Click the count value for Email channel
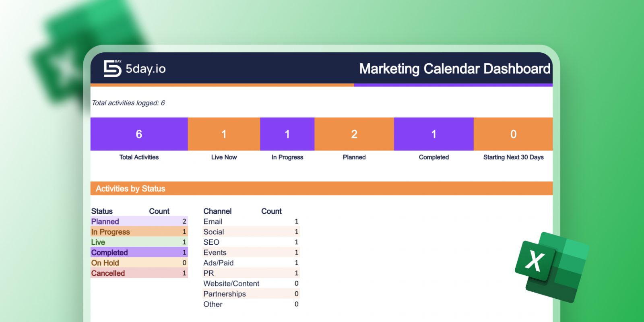This screenshot has height=322, width=644. click(x=297, y=222)
